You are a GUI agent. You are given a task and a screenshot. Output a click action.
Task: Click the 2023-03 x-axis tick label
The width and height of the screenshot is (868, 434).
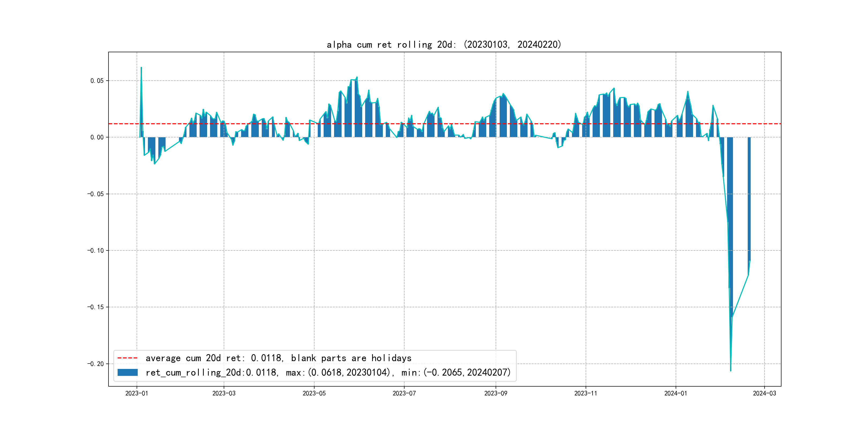224,393
